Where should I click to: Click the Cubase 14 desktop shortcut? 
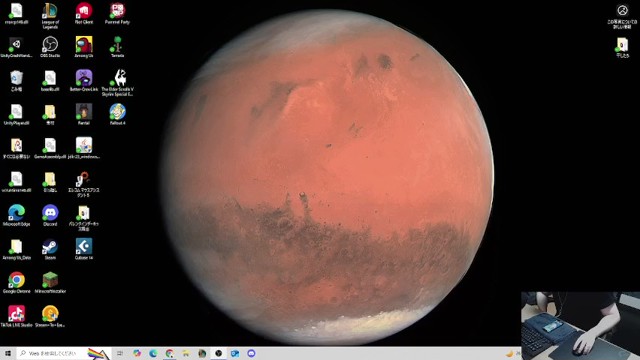pyautogui.click(x=84, y=249)
